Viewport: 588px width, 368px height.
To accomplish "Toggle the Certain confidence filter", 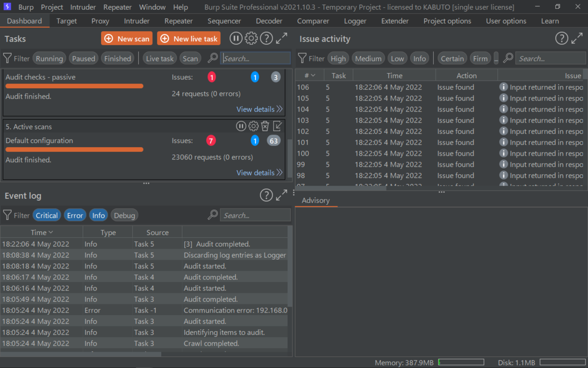I will [x=452, y=58].
